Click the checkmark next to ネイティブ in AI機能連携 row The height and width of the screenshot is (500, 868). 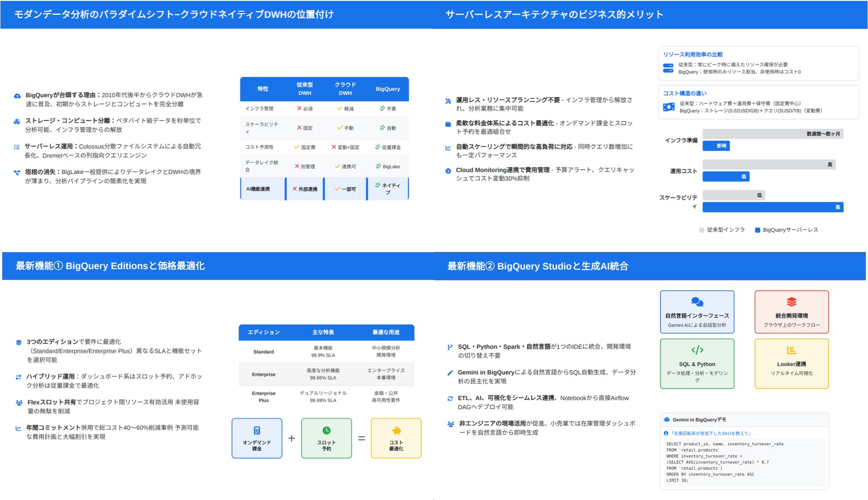[x=377, y=185]
